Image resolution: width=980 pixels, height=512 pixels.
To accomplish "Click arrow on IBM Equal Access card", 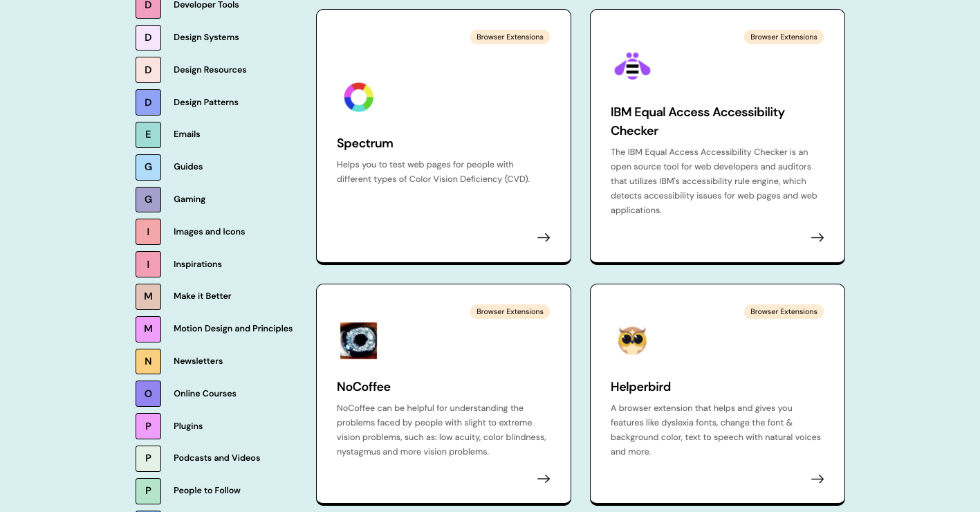I will (x=817, y=237).
